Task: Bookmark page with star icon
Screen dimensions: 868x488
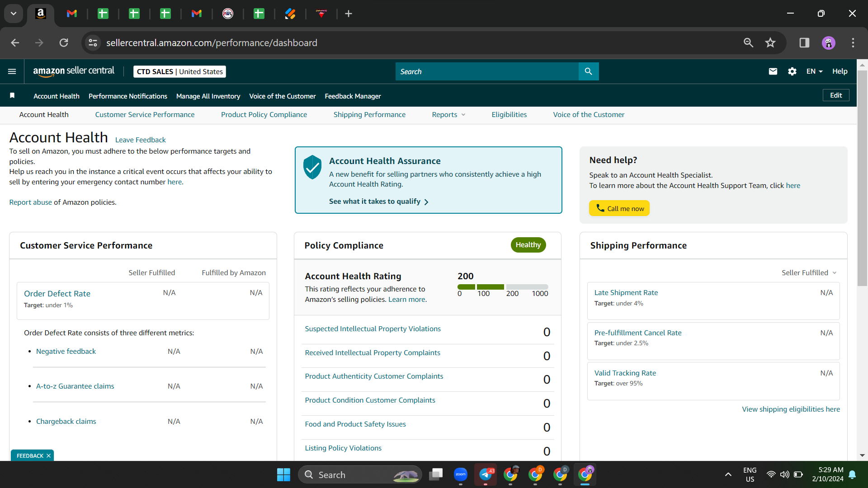Action: tap(770, 42)
